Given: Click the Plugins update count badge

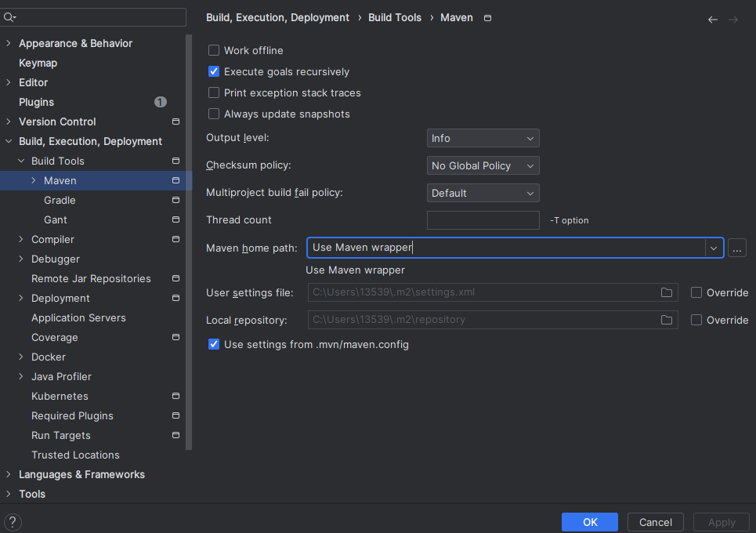Looking at the screenshot, I should (x=161, y=102).
